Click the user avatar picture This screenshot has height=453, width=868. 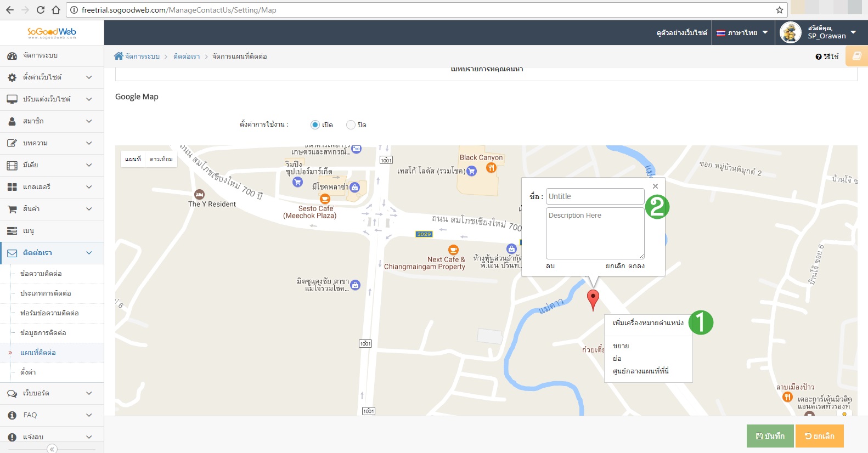[791, 33]
